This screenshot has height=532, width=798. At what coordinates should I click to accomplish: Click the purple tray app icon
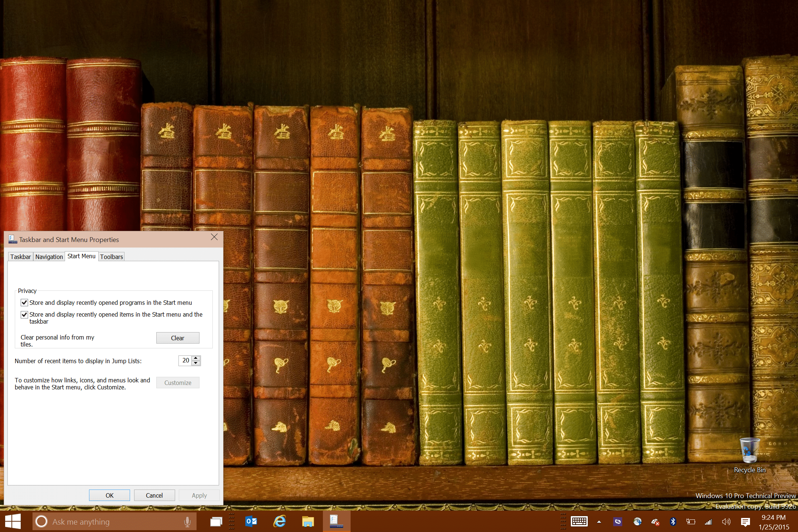(618, 522)
